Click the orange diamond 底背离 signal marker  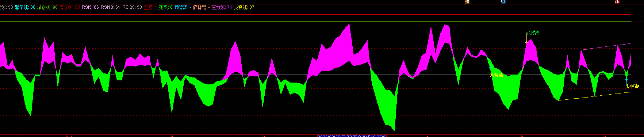click(526, 42)
